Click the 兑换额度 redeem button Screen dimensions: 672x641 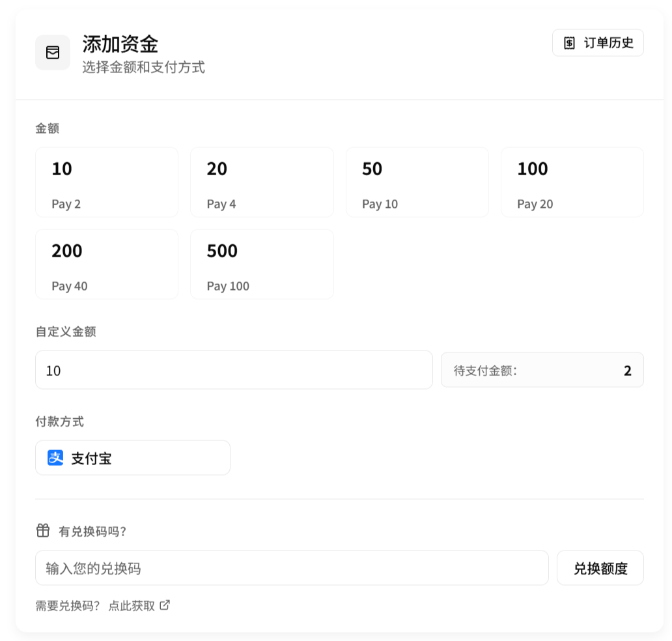click(600, 568)
